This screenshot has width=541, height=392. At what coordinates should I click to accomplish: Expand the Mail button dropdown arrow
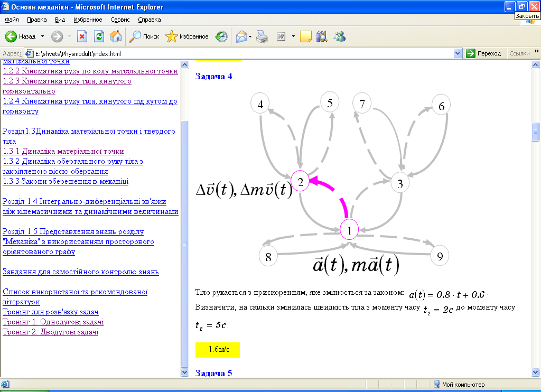coord(250,36)
